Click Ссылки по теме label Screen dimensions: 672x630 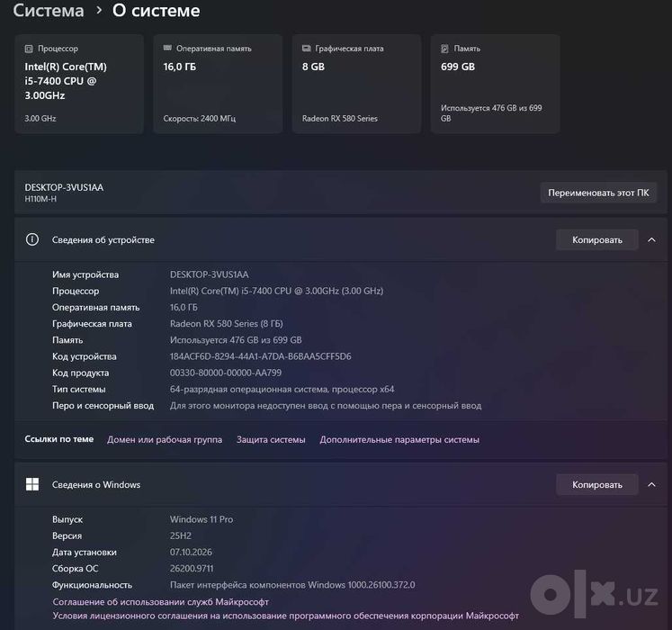tap(58, 439)
